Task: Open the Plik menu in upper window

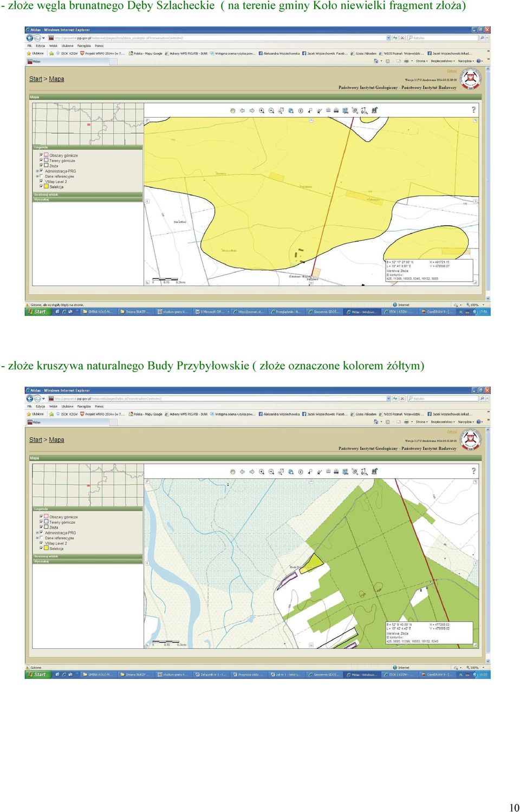Action: pos(30,46)
